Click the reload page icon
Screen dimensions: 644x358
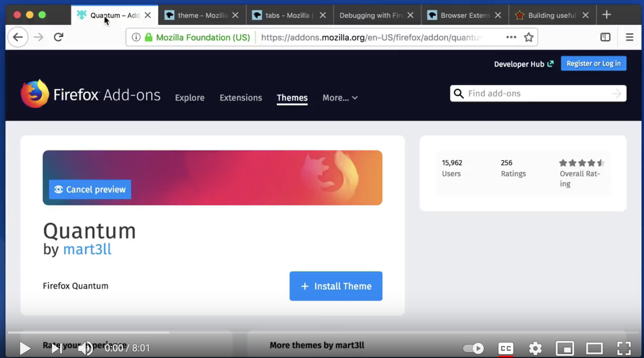coord(58,37)
